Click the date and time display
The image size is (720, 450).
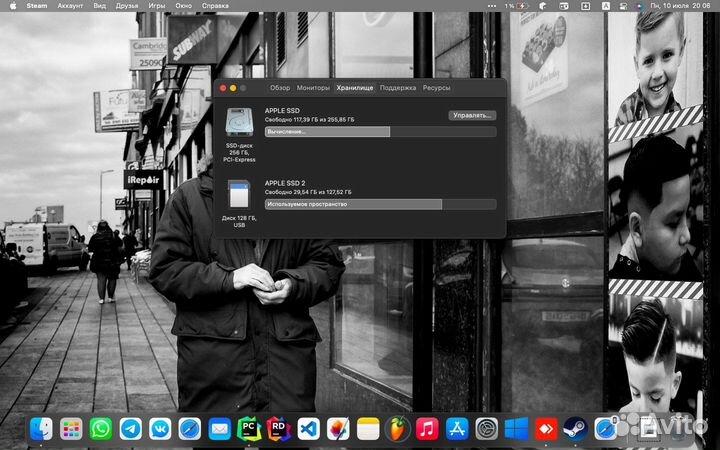[x=680, y=6]
